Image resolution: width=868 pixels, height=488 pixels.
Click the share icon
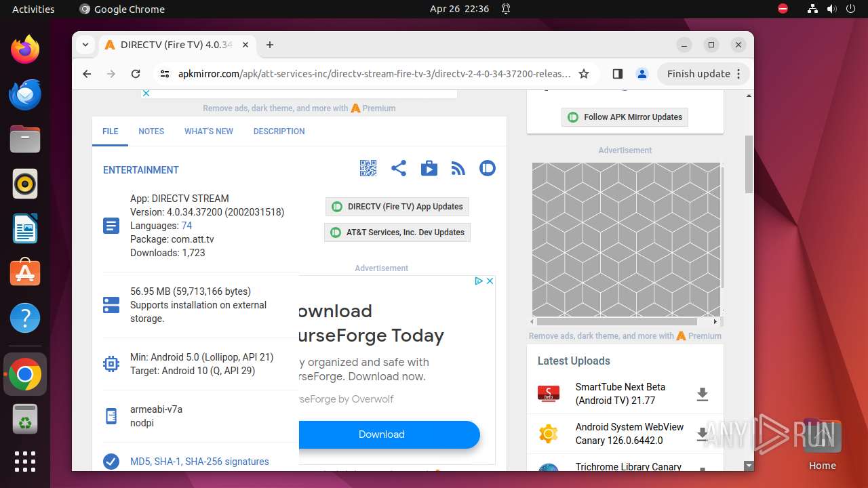coord(399,168)
